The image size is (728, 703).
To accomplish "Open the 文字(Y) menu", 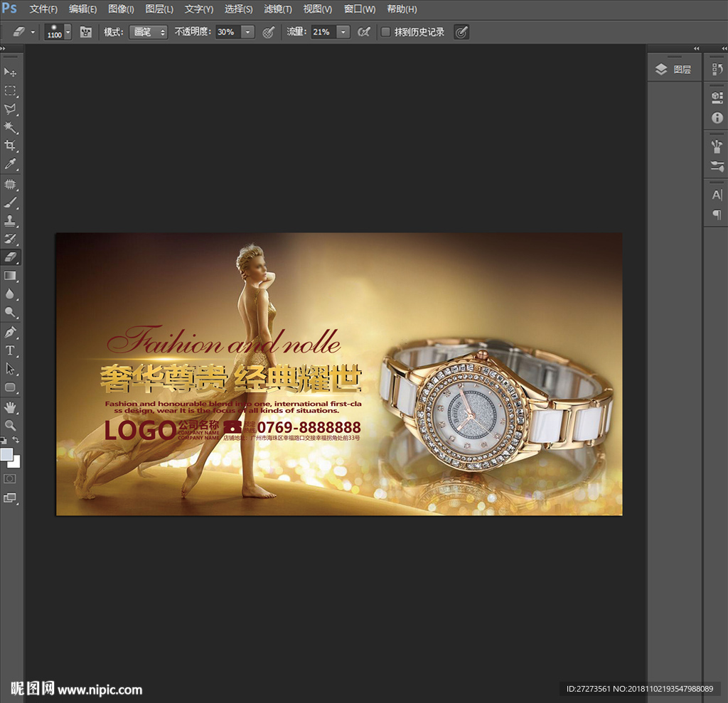I will pyautogui.click(x=199, y=9).
